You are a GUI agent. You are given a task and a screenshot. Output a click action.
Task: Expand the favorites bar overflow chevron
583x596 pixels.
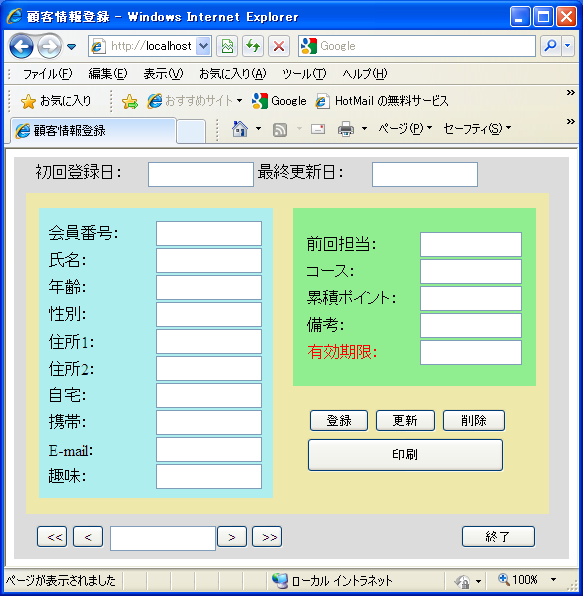[x=570, y=92]
